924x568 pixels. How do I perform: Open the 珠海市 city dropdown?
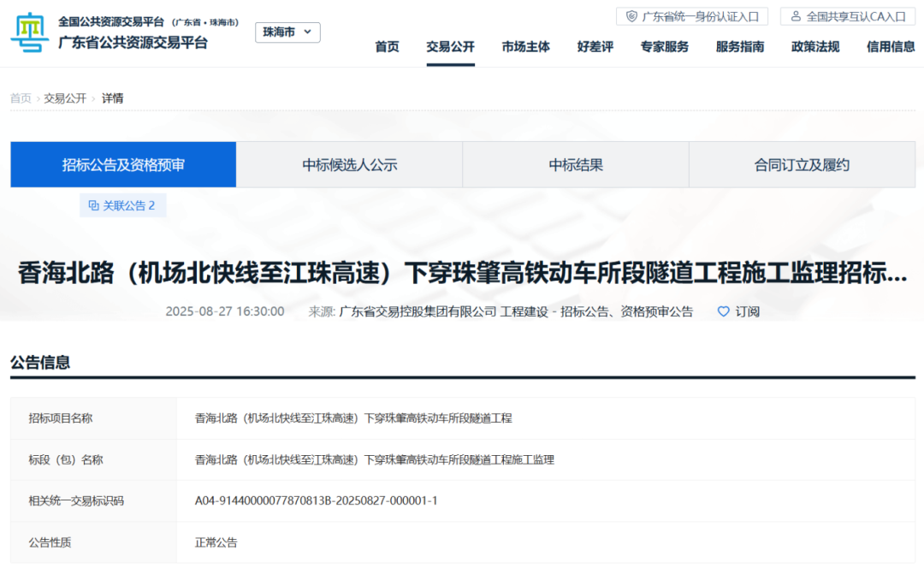point(287,33)
